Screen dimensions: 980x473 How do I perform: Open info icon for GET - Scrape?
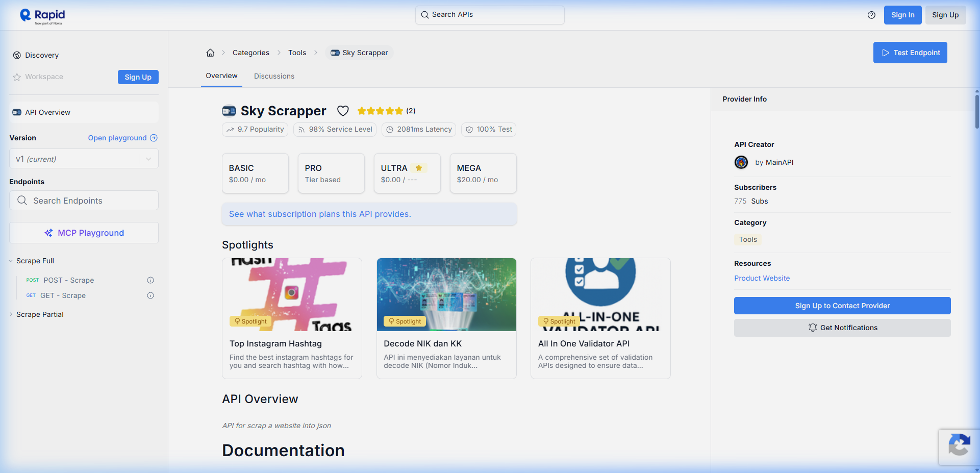[x=150, y=295]
